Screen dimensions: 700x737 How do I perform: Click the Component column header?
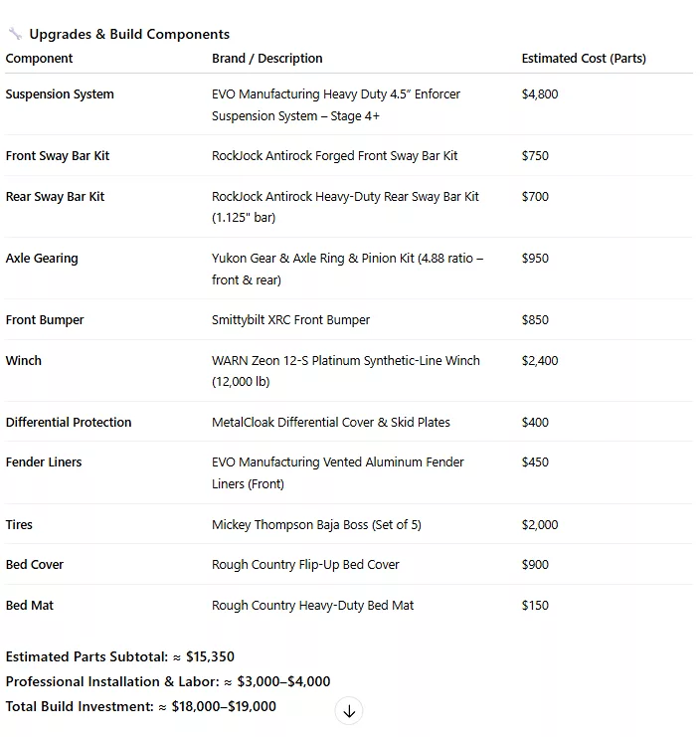point(39,59)
